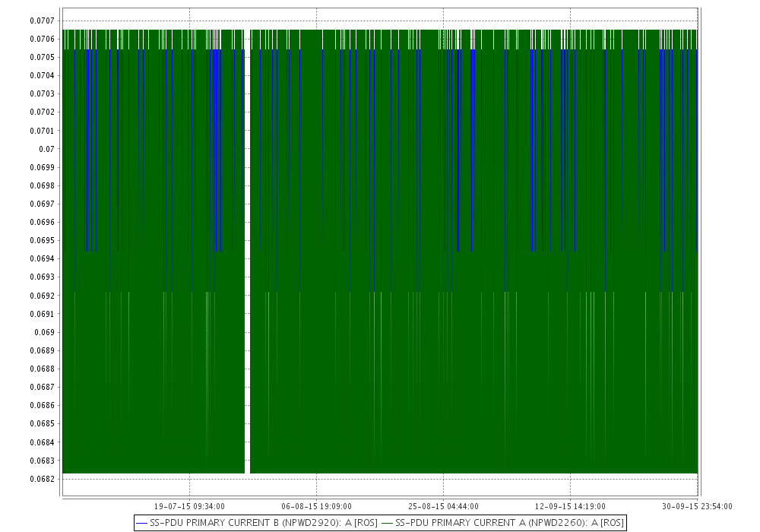Image resolution: width=760 pixels, height=532 pixels.
Task: Click y-axis value 0.0691
Action: [42, 314]
